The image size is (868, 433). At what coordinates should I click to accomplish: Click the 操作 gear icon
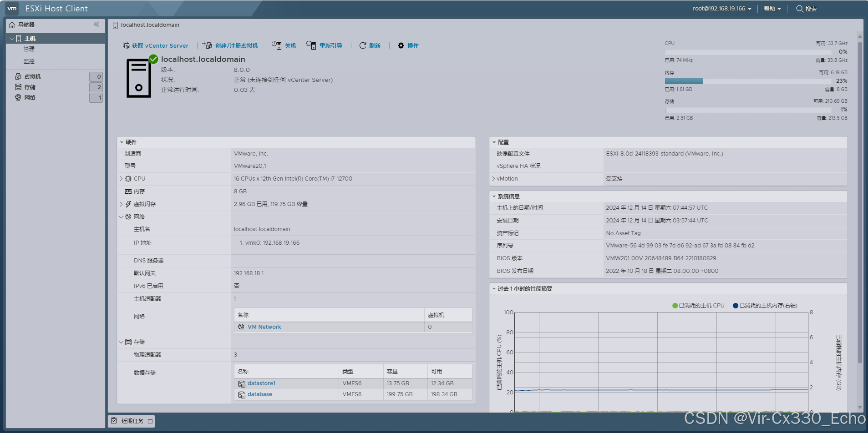point(401,45)
